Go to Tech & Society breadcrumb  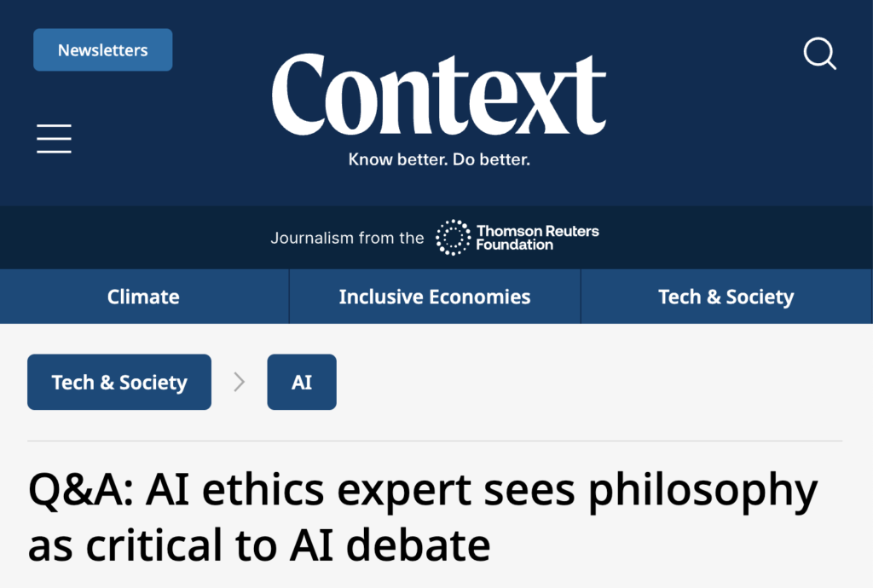coord(119,383)
